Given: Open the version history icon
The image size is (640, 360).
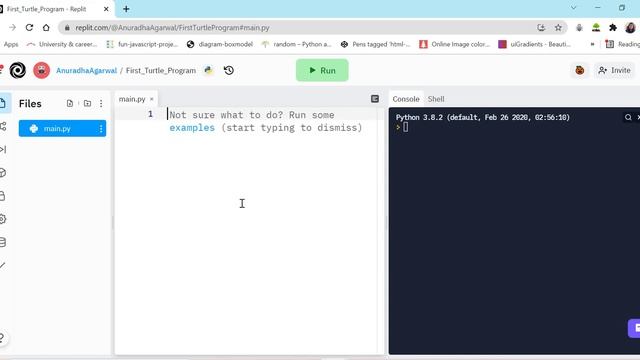Looking at the screenshot, I should coord(229,70).
